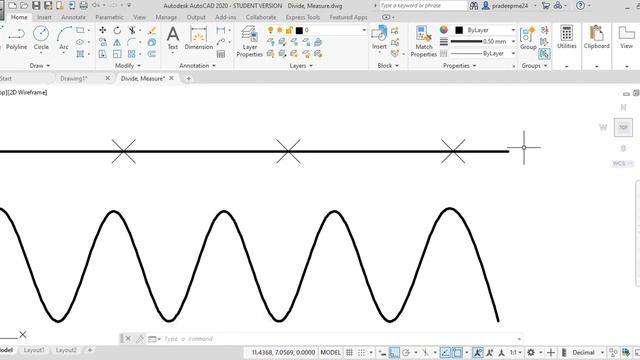The height and width of the screenshot is (360, 640).
Task: Click the Copy tool icon
Action: [103, 42]
